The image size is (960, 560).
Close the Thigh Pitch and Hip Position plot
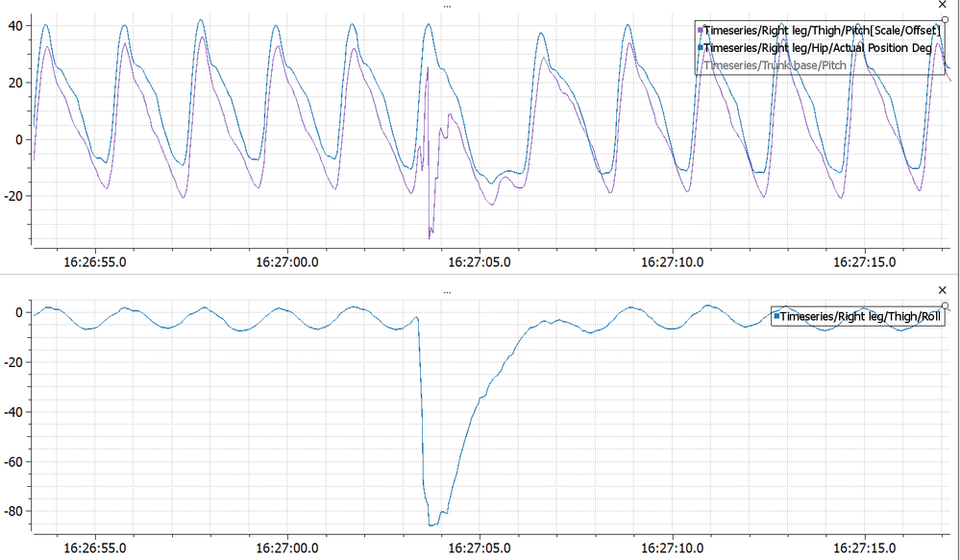(x=943, y=5)
